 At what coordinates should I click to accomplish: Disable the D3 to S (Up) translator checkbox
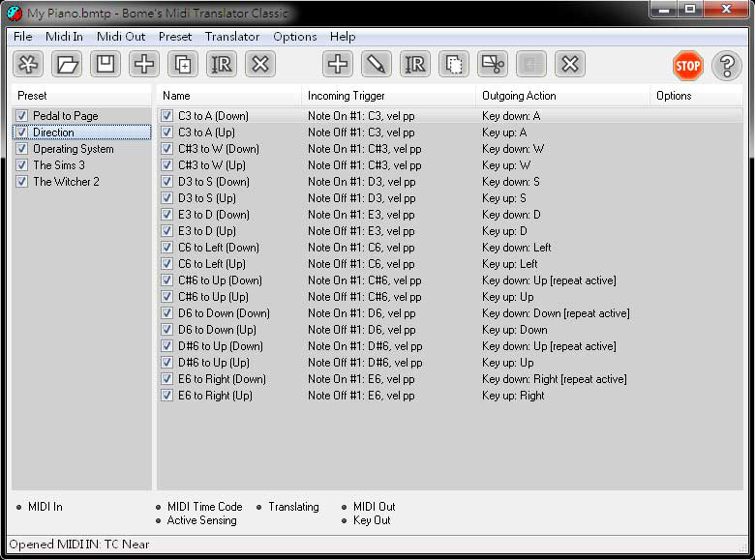click(166, 198)
